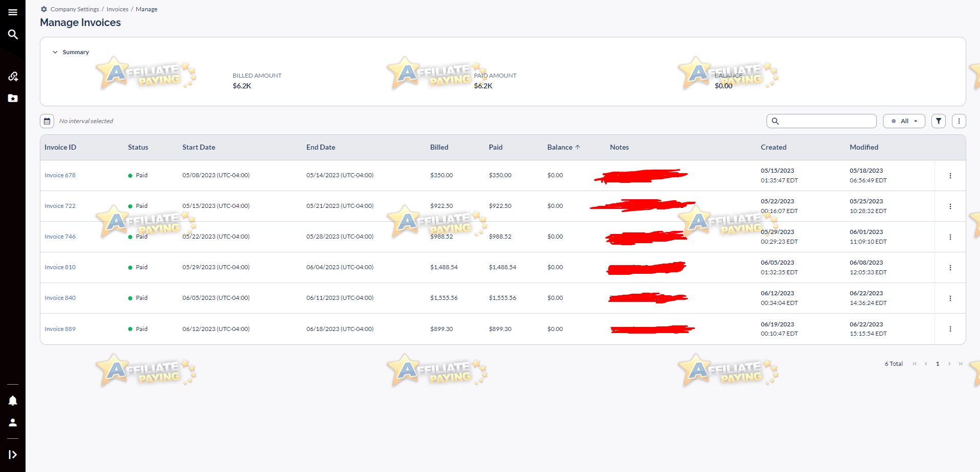Go to Company Settings breadcrumb
Screen dimensions: 980x472
(75, 9)
